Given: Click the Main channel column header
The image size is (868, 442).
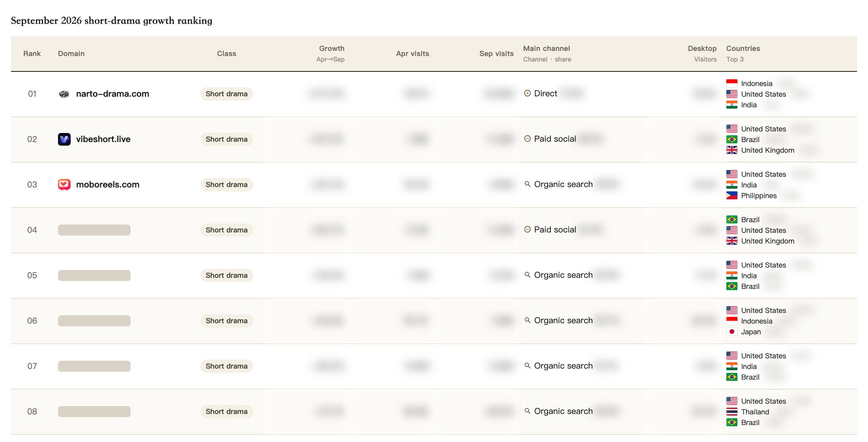Looking at the screenshot, I should click(547, 54).
